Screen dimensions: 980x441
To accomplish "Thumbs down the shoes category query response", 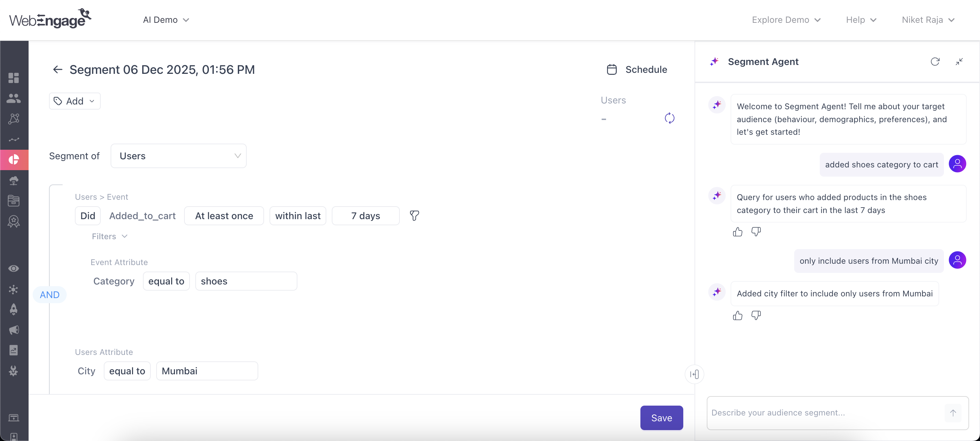I will point(755,232).
